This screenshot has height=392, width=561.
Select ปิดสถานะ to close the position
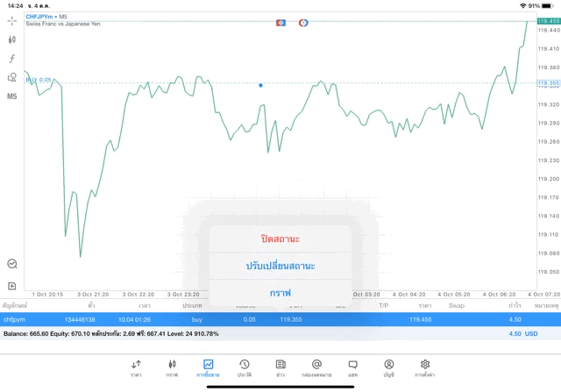[280, 239]
